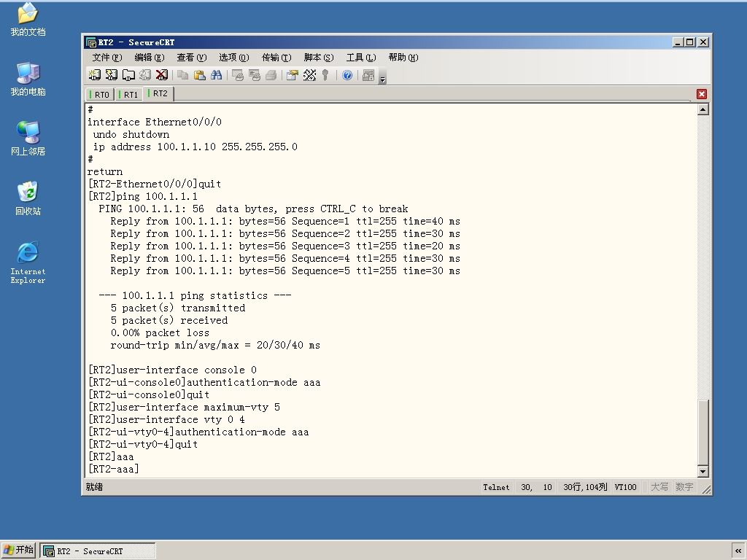Image resolution: width=747 pixels, height=560 pixels.
Task: Click the 'ip address 100.1.1.10' line
Action: pos(195,147)
